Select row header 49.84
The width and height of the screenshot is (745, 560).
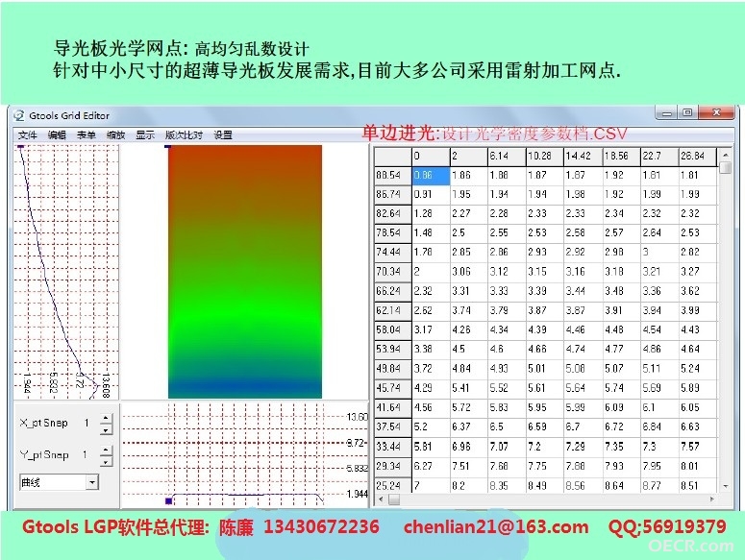tap(392, 369)
